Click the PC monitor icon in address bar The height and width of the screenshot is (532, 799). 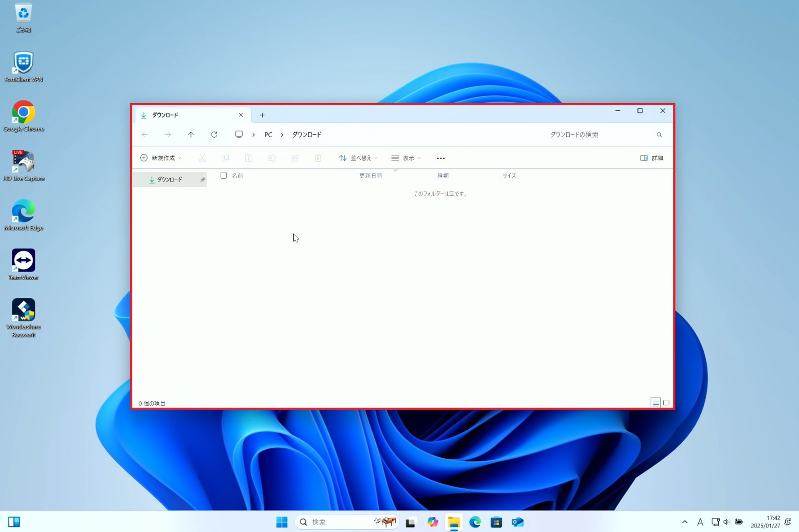(x=239, y=134)
